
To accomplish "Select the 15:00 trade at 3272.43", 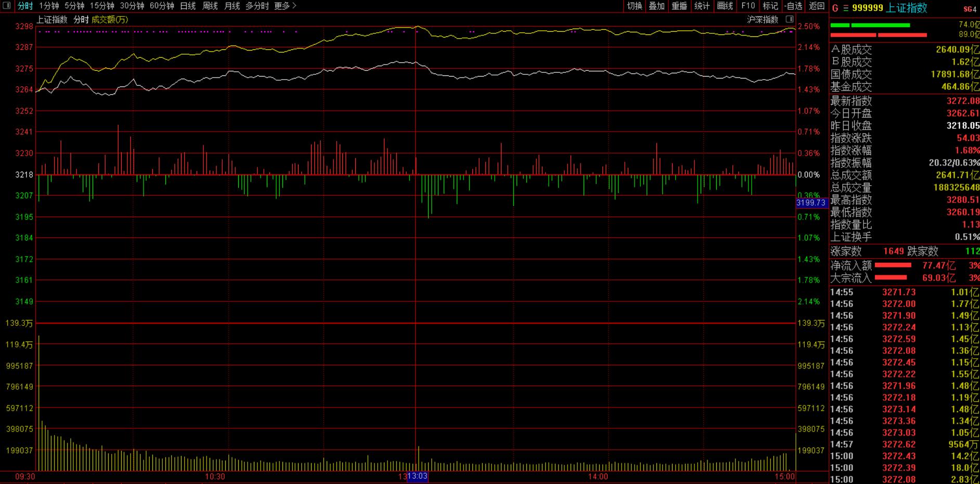I will pyautogui.click(x=905, y=456).
